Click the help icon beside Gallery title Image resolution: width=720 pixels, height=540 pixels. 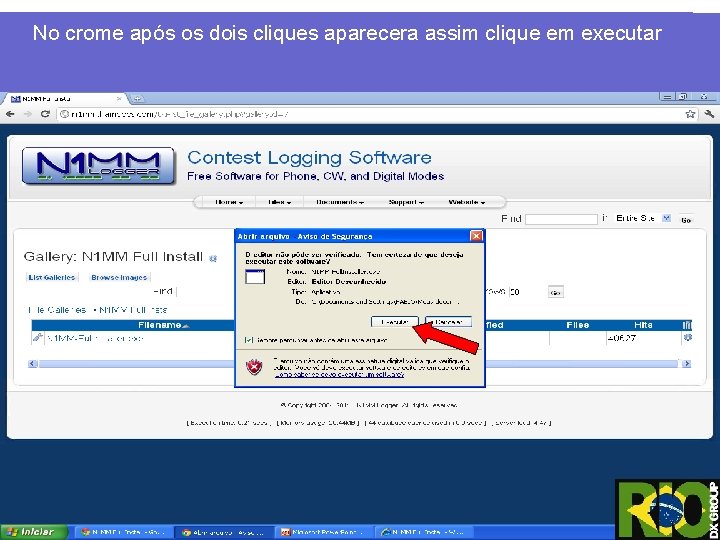(213, 259)
